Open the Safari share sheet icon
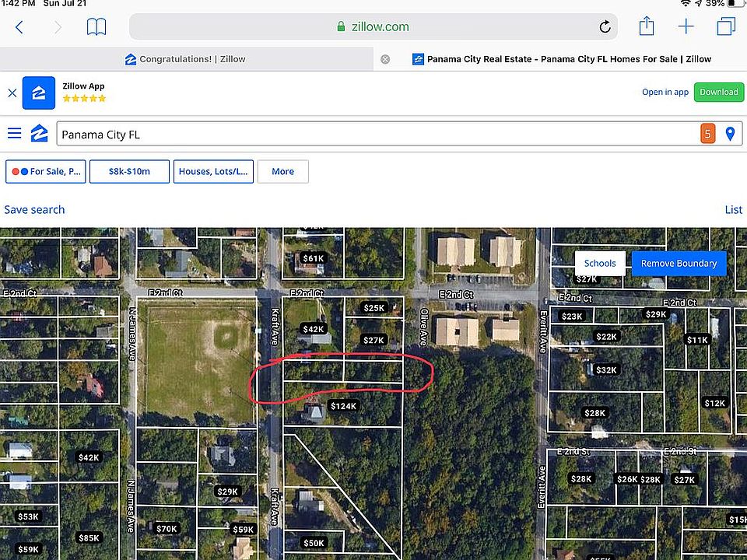The height and width of the screenshot is (560, 747). pyautogui.click(x=646, y=26)
